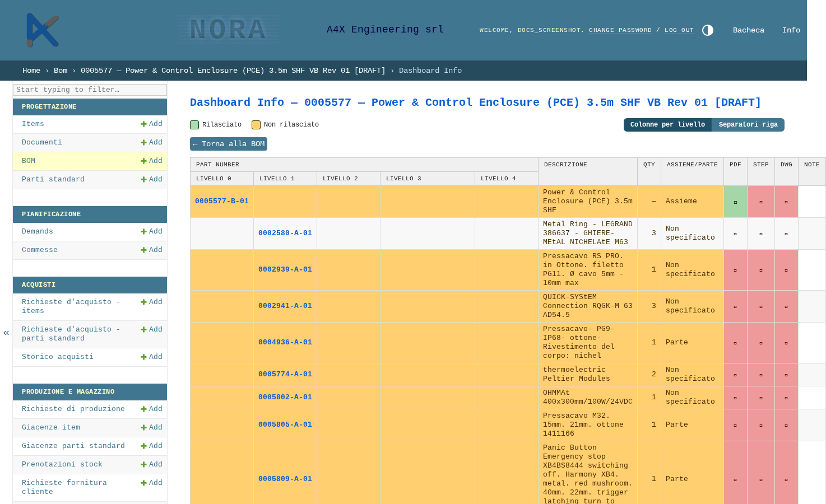Click STEP marker in 0005577-B-01 row
This screenshot has height=504, width=826.
(x=761, y=202)
